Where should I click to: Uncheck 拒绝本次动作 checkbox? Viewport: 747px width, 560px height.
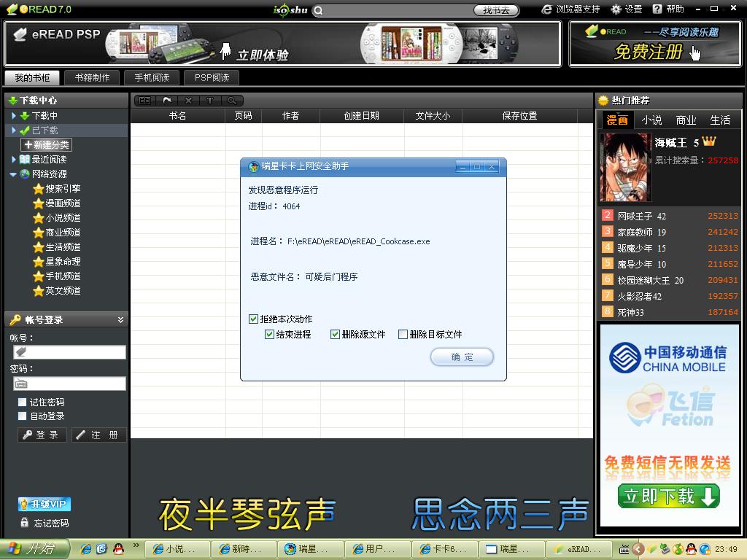(253, 319)
